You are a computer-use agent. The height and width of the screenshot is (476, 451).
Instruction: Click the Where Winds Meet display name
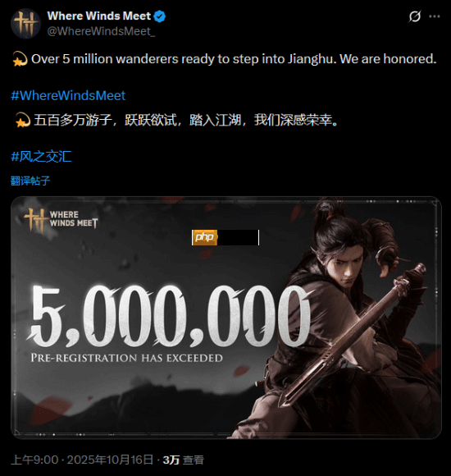[x=99, y=16]
